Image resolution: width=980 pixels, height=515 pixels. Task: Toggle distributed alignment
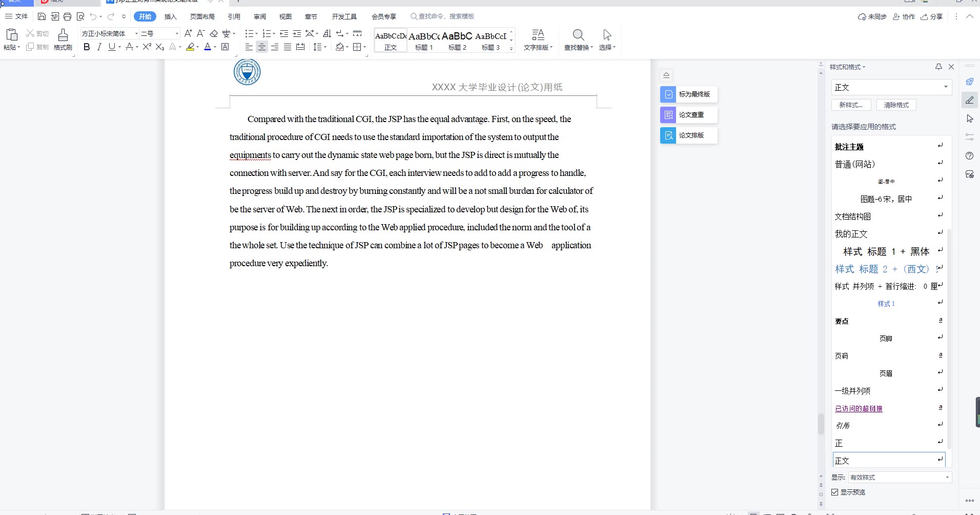[x=300, y=47]
